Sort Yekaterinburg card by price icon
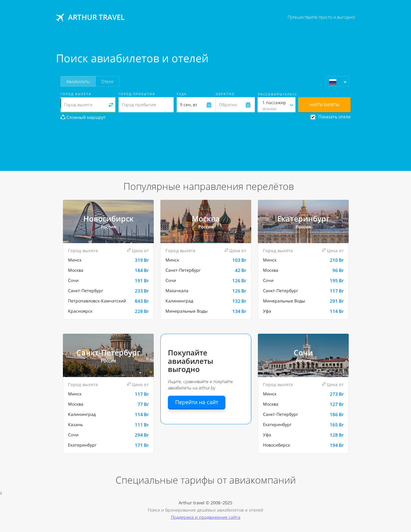411x532 pixels. pyautogui.click(x=324, y=250)
